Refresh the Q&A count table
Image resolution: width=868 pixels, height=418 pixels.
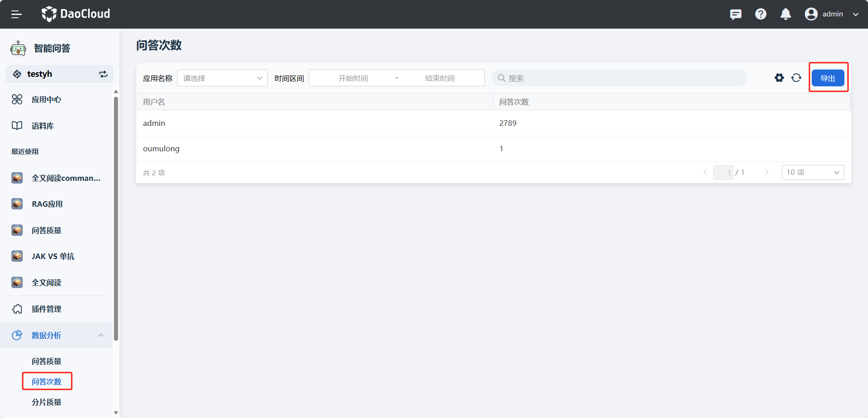[x=796, y=78]
